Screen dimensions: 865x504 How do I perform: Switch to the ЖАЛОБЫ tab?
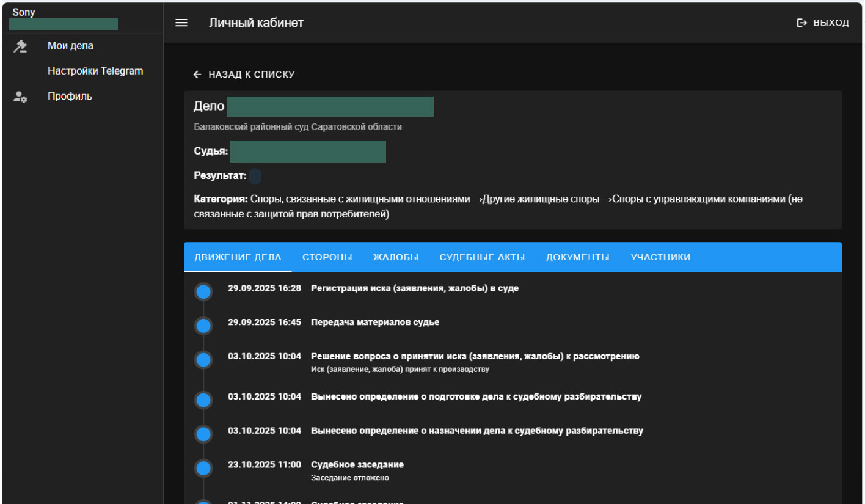pyautogui.click(x=396, y=257)
